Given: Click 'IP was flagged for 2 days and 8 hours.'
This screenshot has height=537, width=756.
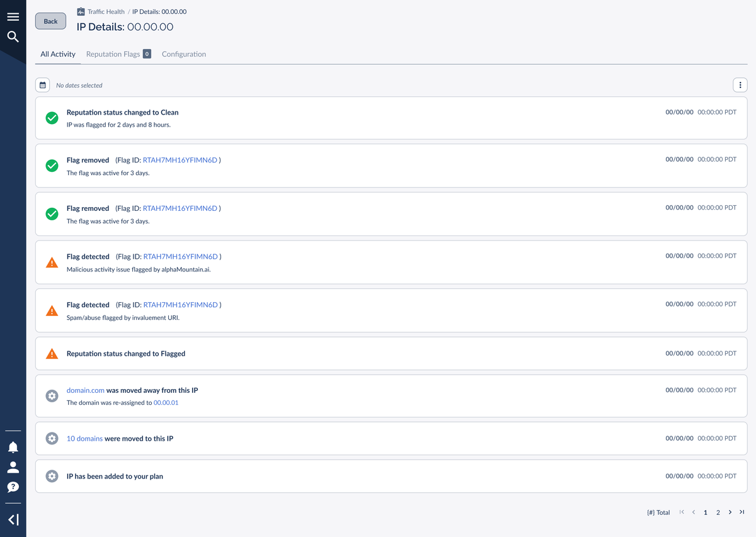Looking at the screenshot, I should 118,125.
